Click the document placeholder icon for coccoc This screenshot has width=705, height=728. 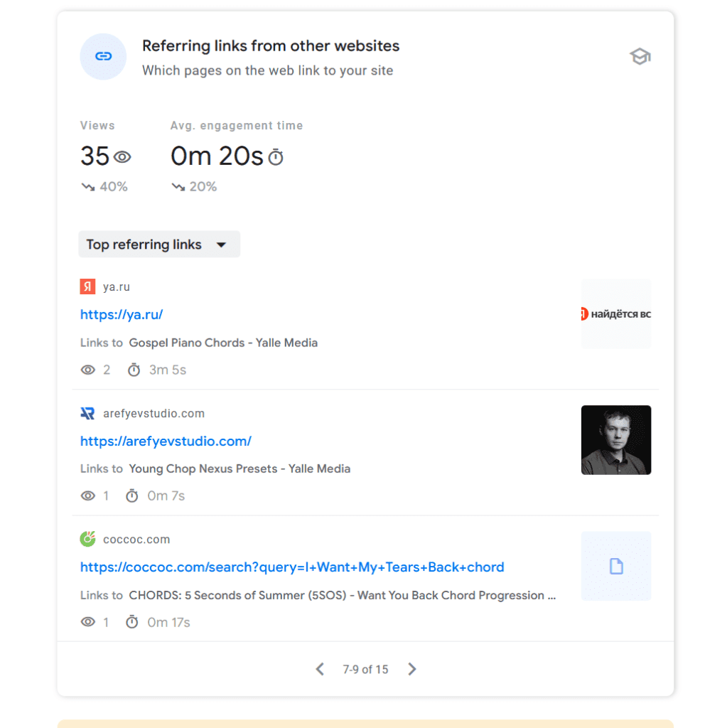615,566
